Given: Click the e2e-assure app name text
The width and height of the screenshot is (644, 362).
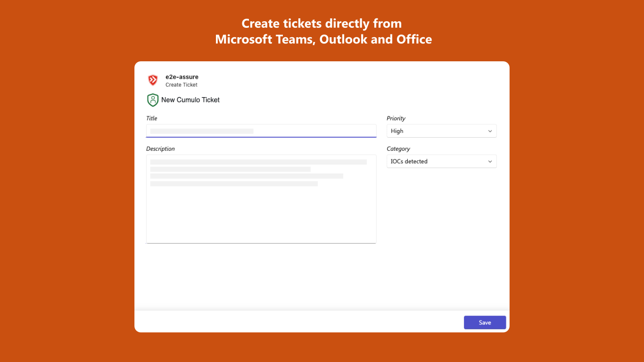Looking at the screenshot, I should pyautogui.click(x=182, y=77).
